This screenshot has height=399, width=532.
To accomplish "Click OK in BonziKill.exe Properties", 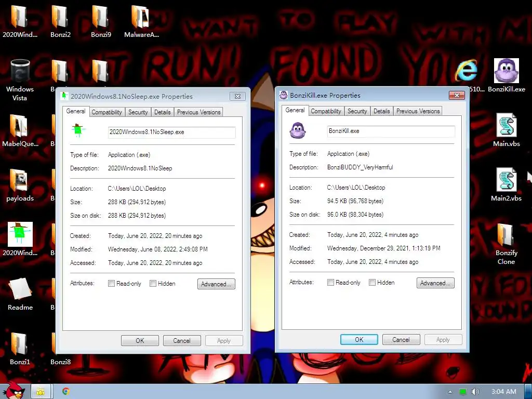I will tap(359, 340).
